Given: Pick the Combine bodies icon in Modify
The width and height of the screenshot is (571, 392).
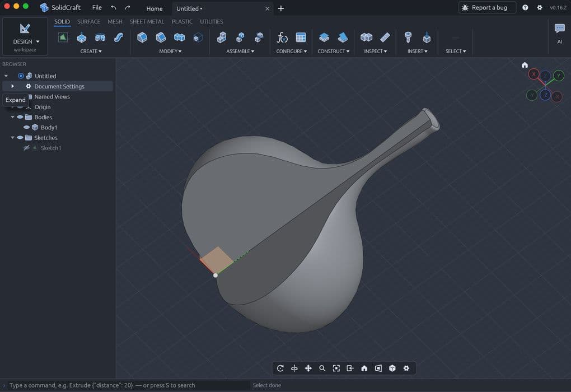Looking at the screenshot, I should pos(180,37).
